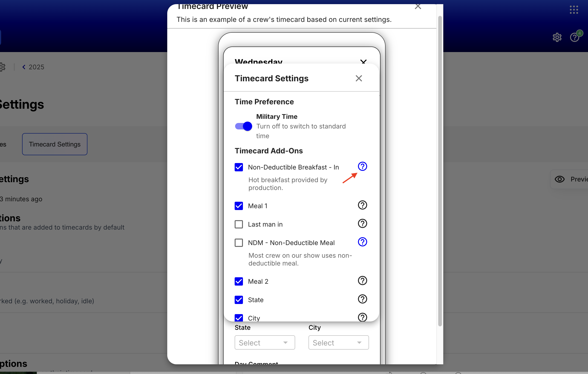The height and width of the screenshot is (374, 588).
Task: Open help icon for Last man in
Action: point(362,223)
